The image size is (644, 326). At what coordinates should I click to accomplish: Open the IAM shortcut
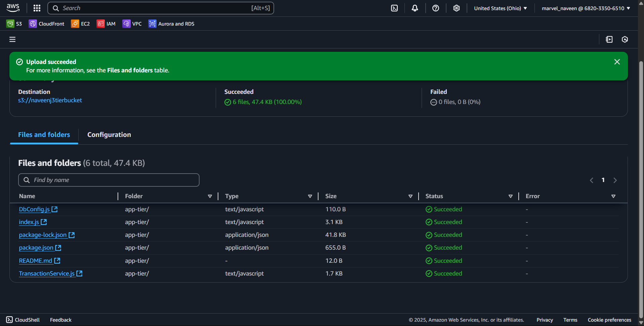click(106, 24)
